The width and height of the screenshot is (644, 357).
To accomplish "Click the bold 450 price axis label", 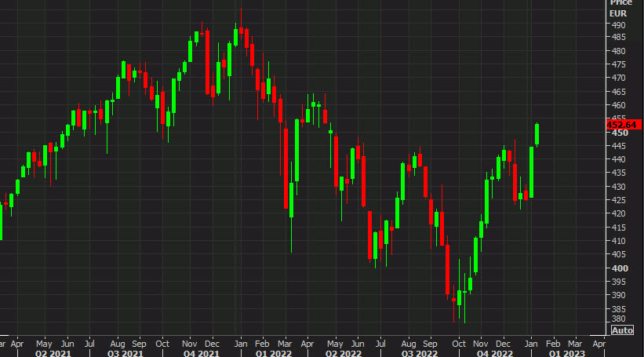I will click(x=620, y=133).
